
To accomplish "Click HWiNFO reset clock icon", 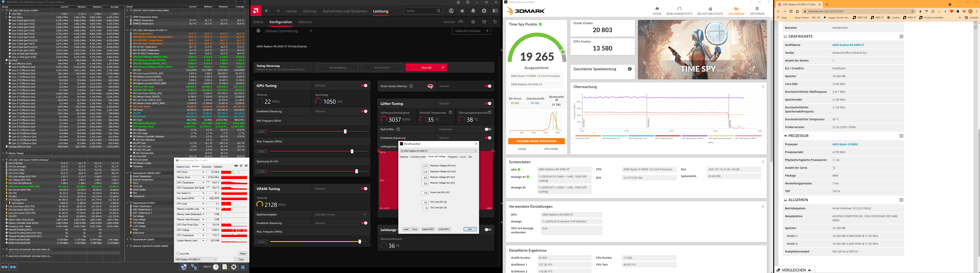I will [x=216, y=267].
